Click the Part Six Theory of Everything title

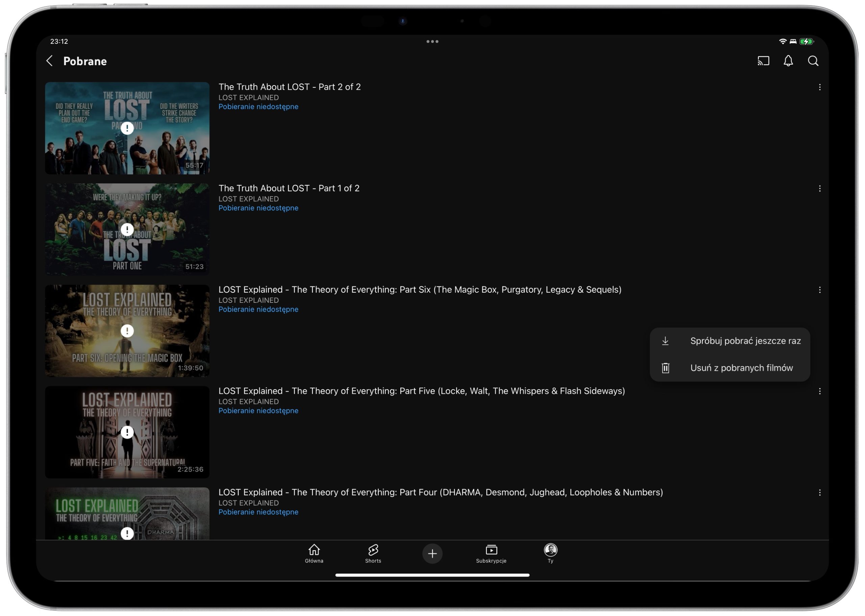click(420, 289)
